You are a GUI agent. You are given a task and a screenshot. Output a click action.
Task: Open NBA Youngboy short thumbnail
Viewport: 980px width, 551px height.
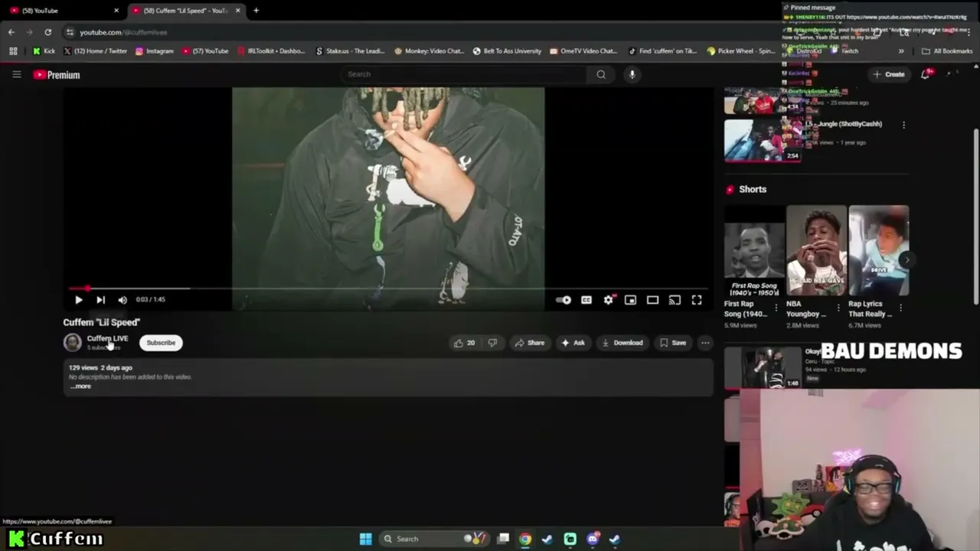pos(816,250)
